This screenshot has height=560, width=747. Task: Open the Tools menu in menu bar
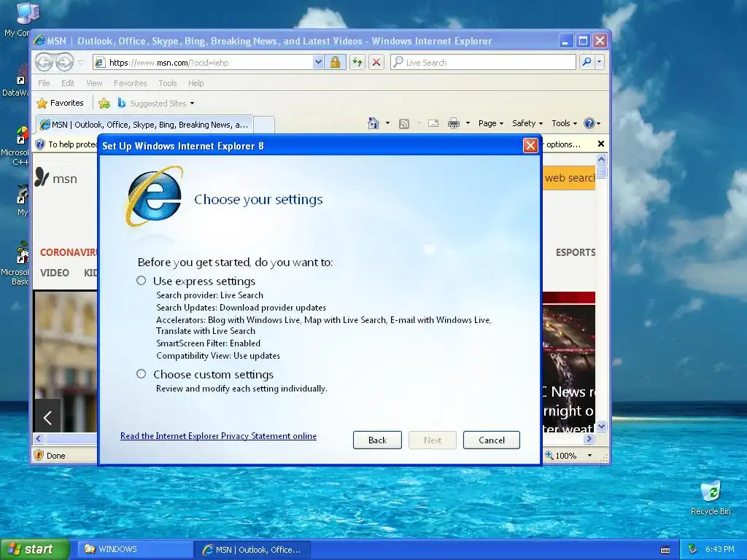point(168,83)
